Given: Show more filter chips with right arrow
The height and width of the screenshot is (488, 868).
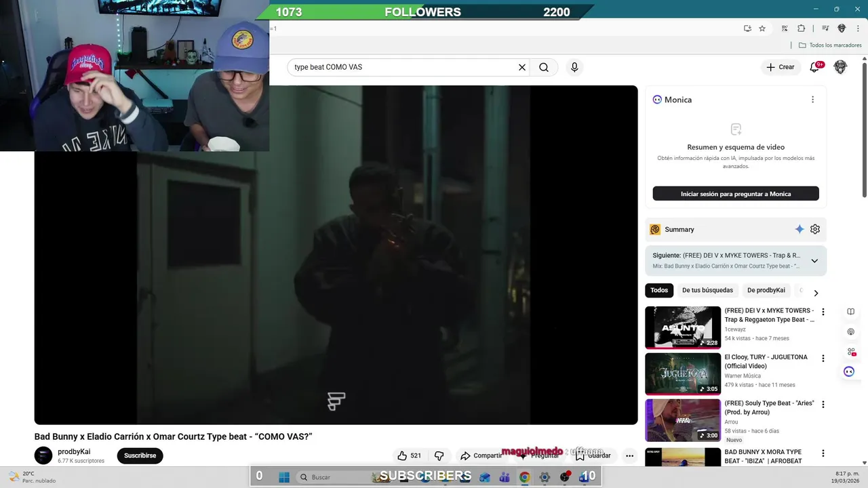Looking at the screenshot, I should tap(816, 293).
